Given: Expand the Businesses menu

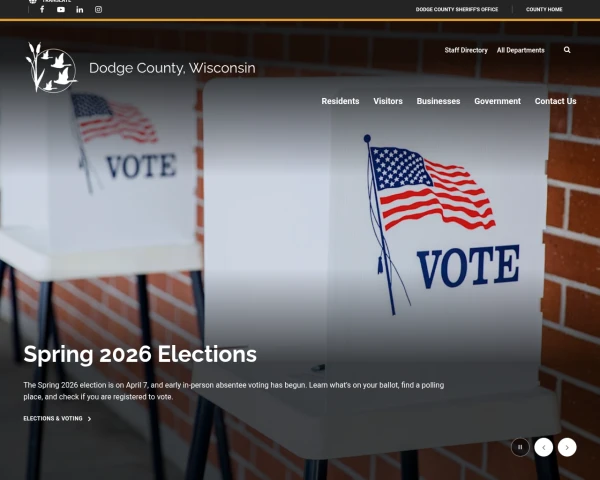Looking at the screenshot, I should point(438,101).
